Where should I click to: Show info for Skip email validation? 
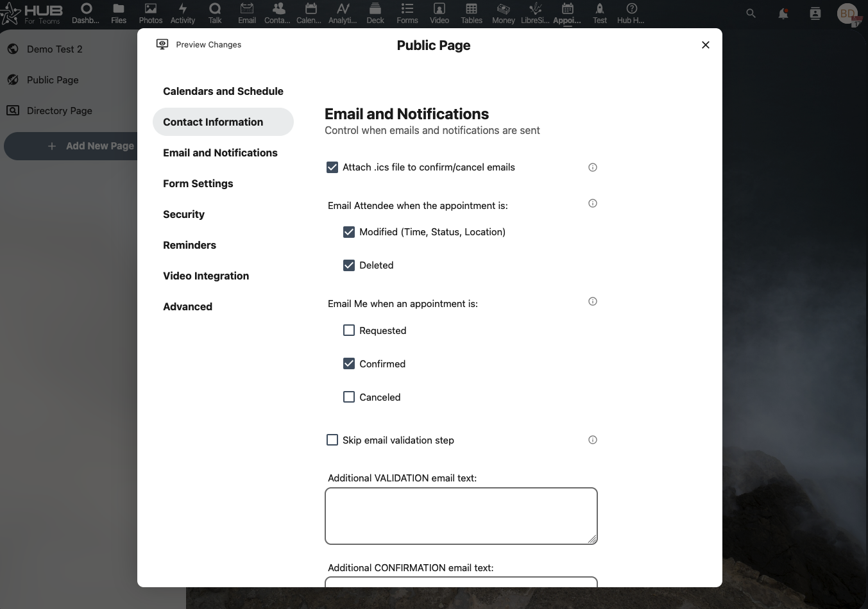pos(593,440)
